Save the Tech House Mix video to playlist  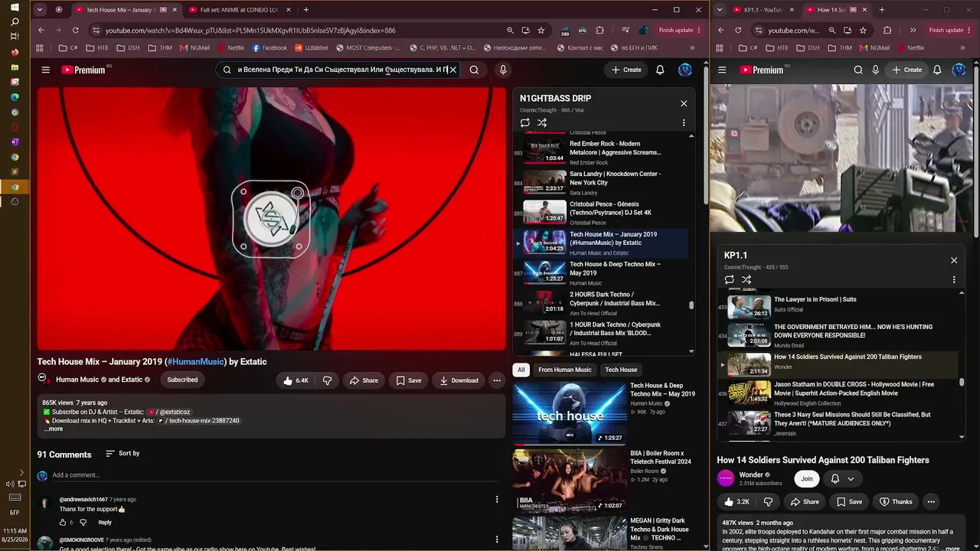pyautogui.click(x=409, y=380)
